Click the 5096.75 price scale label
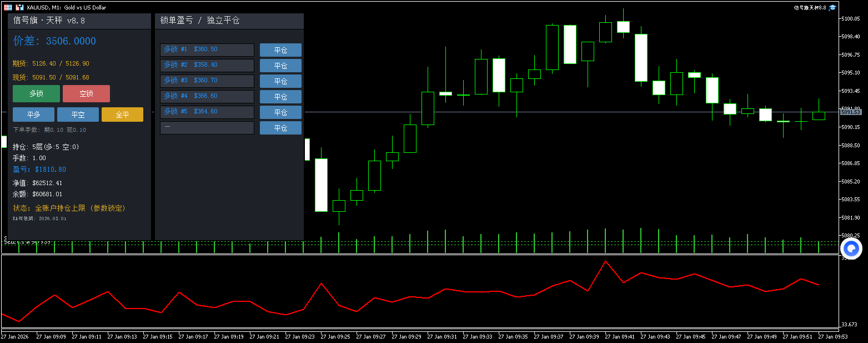Image resolution: width=868 pixels, height=343 pixels. pyautogui.click(x=851, y=55)
